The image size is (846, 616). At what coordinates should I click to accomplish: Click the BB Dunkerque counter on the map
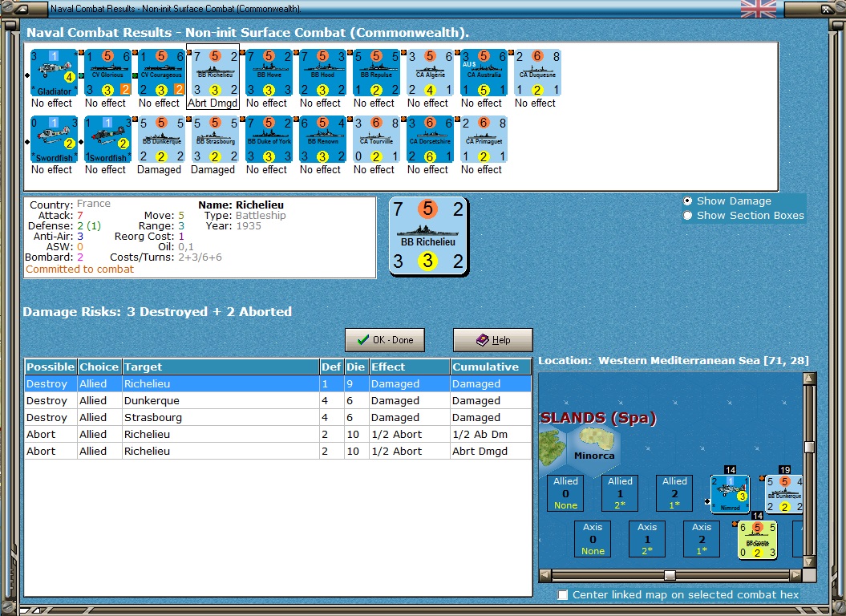(x=784, y=493)
